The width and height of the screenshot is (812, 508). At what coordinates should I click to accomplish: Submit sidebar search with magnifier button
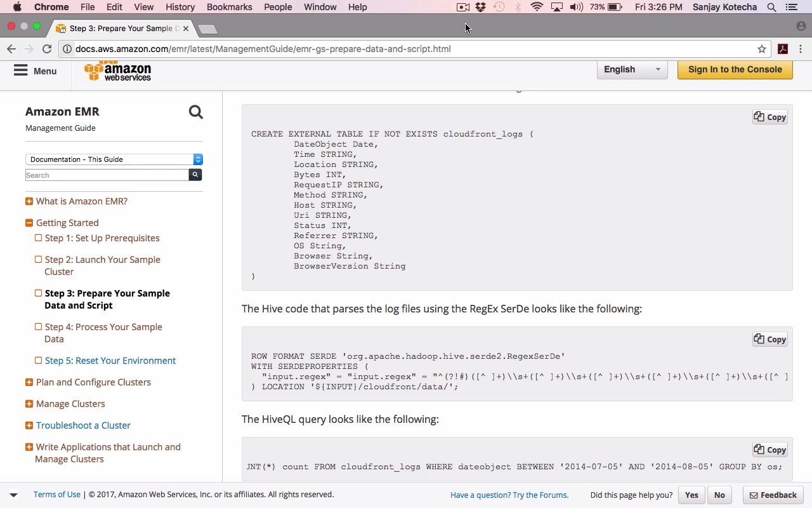(195, 175)
